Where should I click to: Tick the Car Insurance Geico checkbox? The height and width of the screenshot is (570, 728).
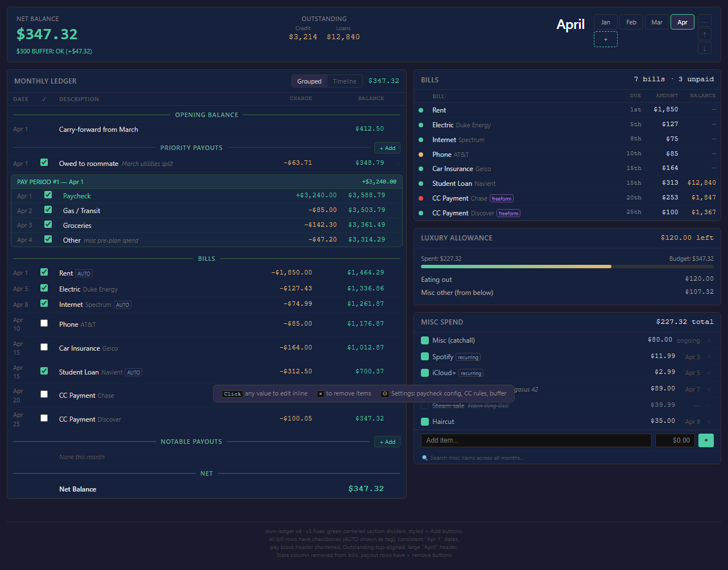[x=44, y=347]
